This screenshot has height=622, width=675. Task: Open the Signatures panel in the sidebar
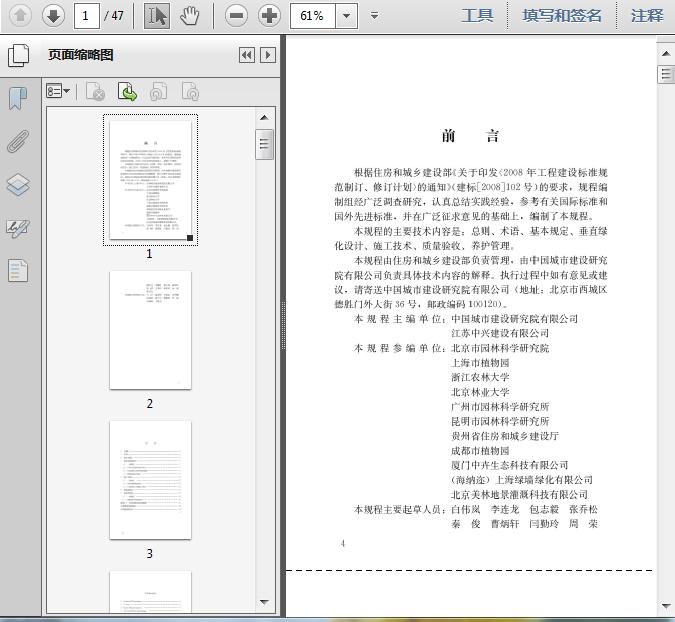pos(18,228)
